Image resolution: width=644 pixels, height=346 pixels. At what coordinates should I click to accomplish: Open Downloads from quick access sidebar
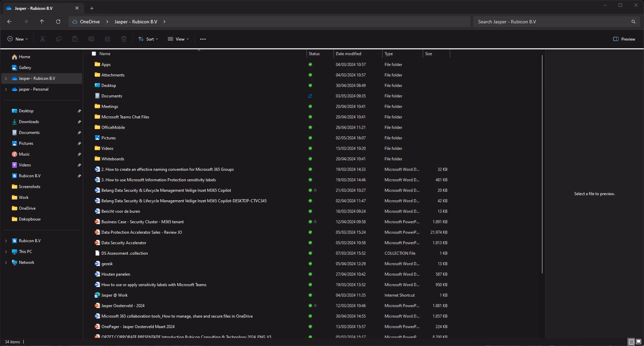(29, 122)
